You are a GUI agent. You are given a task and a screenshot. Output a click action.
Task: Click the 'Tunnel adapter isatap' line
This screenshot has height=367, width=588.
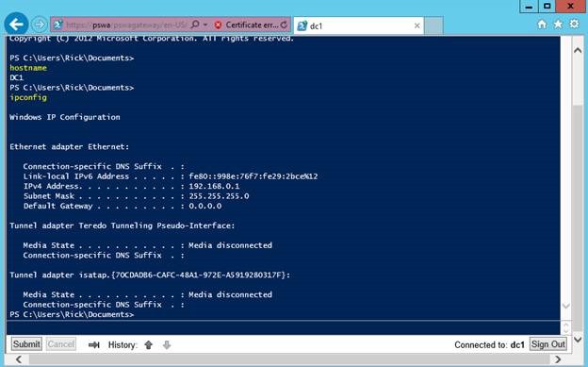[x=150, y=275]
